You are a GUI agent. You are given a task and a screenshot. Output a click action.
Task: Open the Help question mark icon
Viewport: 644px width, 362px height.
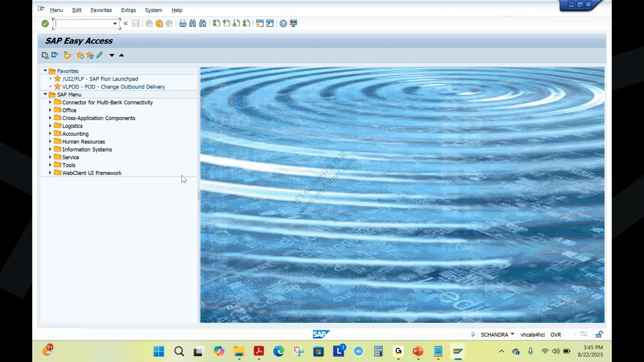(x=283, y=23)
